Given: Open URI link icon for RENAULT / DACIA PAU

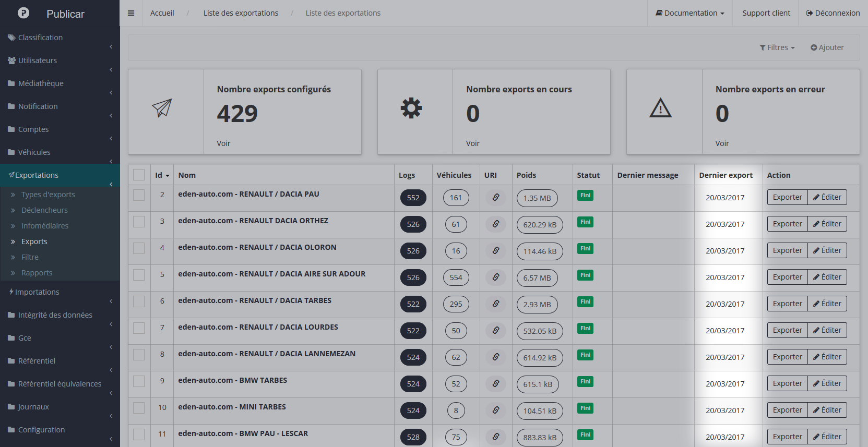Looking at the screenshot, I should coord(496,197).
